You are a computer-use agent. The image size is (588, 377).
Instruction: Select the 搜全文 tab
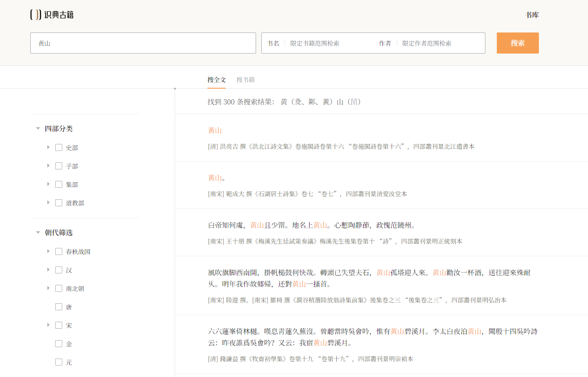click(217, 80)
